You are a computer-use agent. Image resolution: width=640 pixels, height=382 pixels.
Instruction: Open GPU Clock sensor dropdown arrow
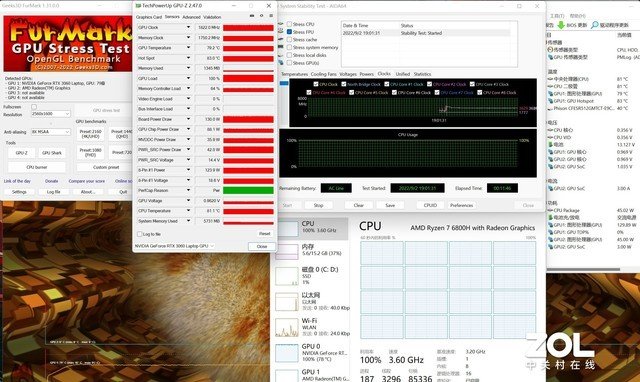click(x=188, y=27)
